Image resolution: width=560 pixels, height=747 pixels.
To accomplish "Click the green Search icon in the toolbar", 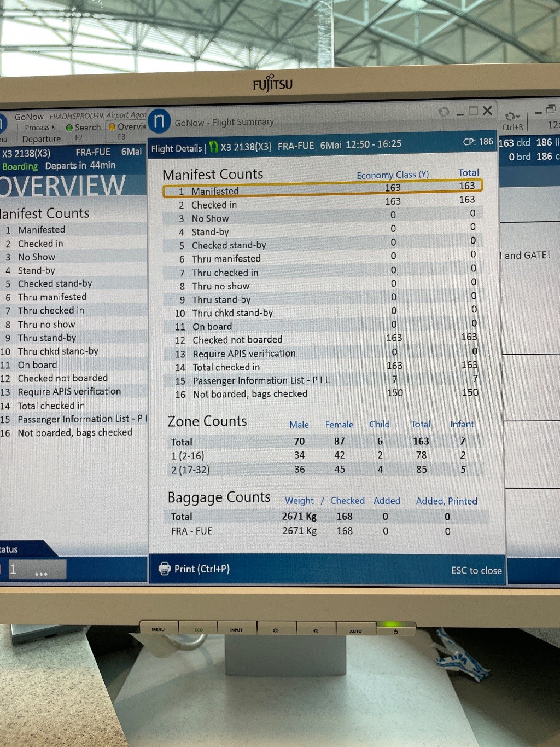I will click(69, 128).
